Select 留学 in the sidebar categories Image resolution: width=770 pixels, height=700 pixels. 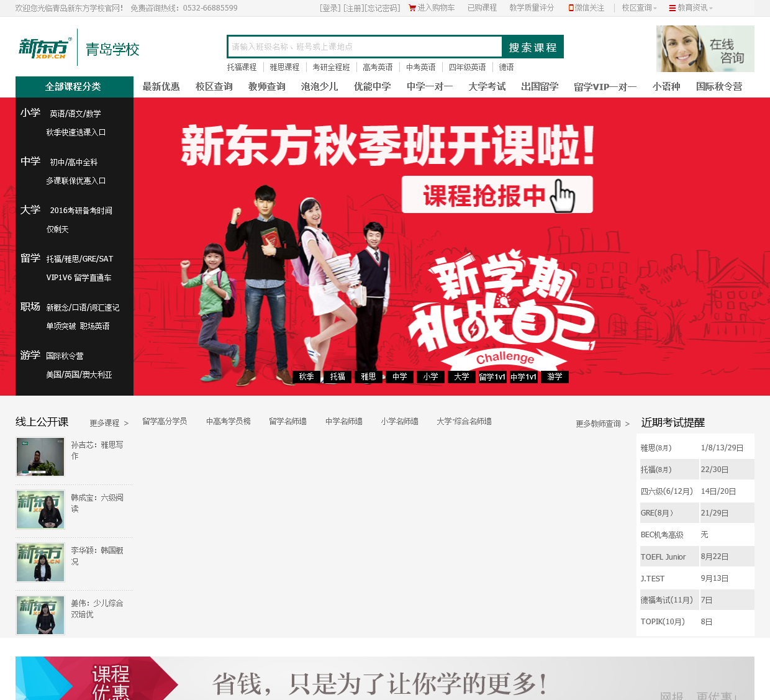click(30, 258)
